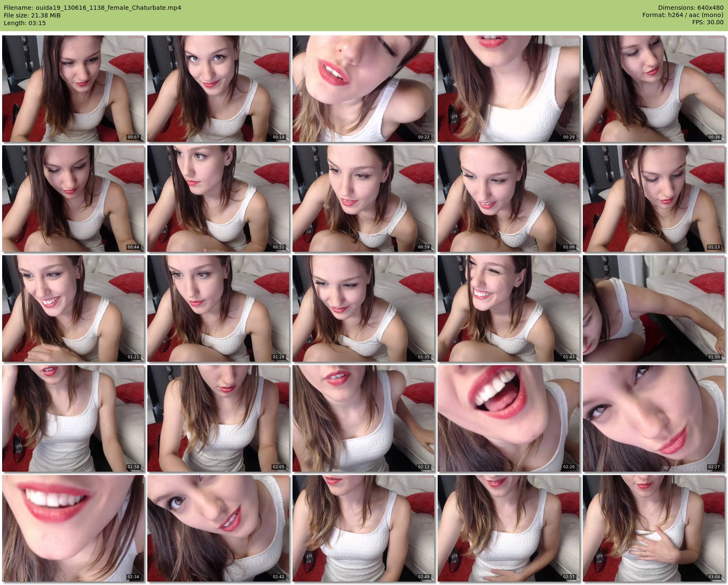Image resolution: width=728 pixels, height=585 pixels.
Task: Choose the frame stamped 02:57
Action: click(x=509, y=528)
